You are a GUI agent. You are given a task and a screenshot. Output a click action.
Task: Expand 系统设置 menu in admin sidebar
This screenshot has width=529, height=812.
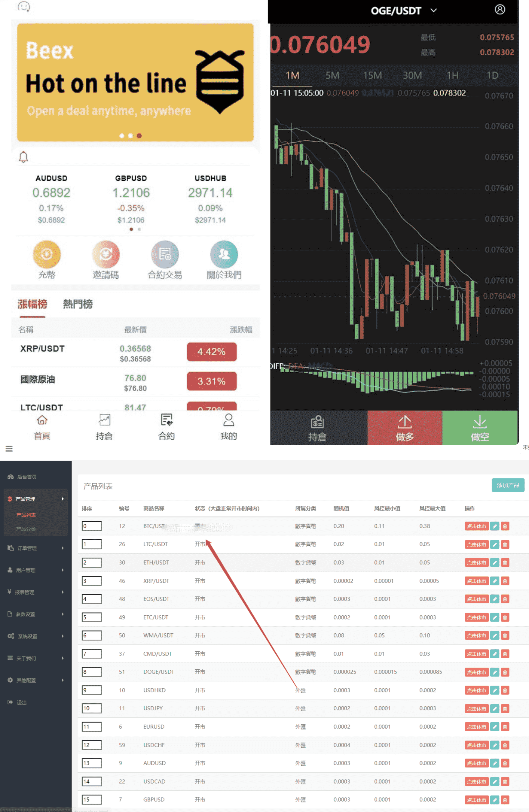35,636
